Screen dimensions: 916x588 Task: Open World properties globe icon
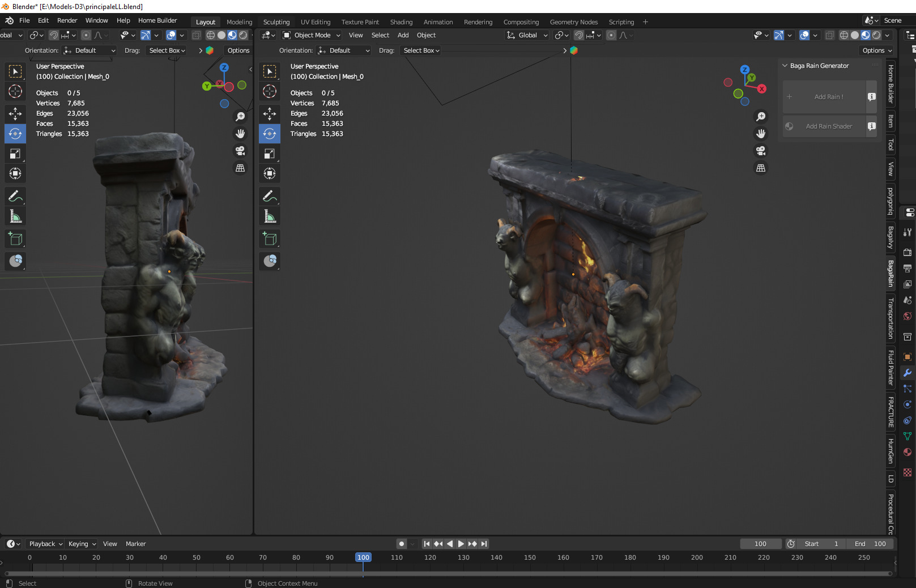pos(908,316)
